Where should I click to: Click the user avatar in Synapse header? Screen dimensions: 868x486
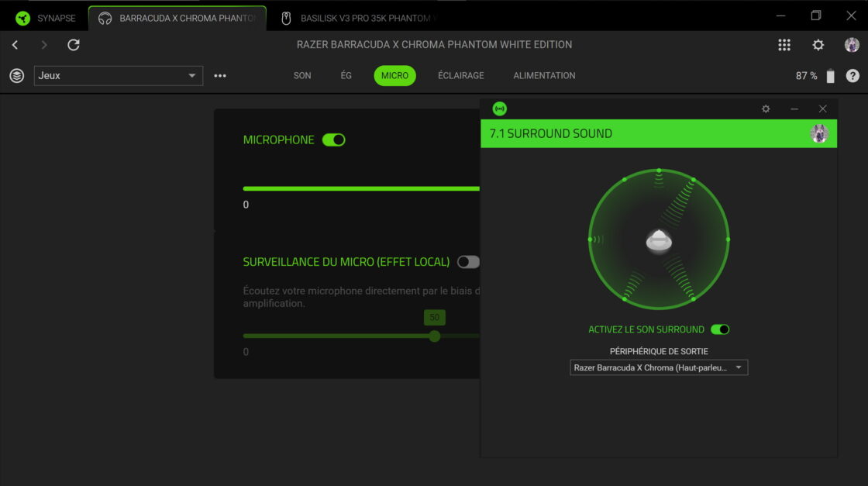pyautogui.click(x=852, y=45)
